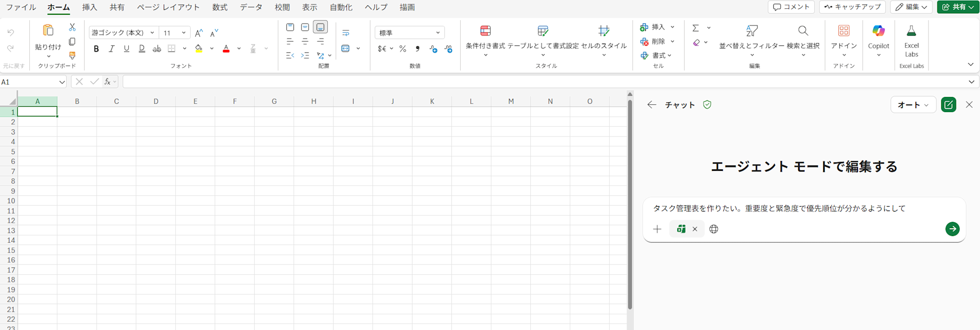
Task: Toggle Bold formatting
Action: [x=97, y=48]
